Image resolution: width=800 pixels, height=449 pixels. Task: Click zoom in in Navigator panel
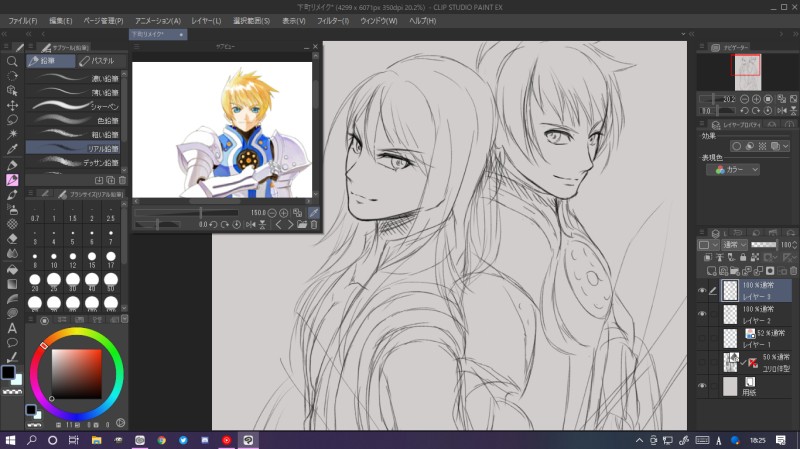(x=756, y=99)
